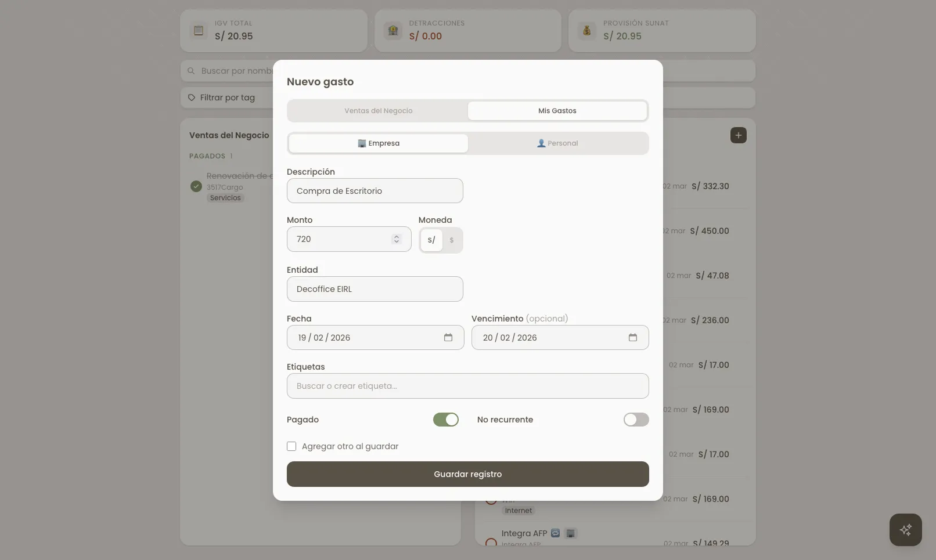Enable the No recurrente toggle
This screenshot has height=560, width=936.
(x=636, y=420)
